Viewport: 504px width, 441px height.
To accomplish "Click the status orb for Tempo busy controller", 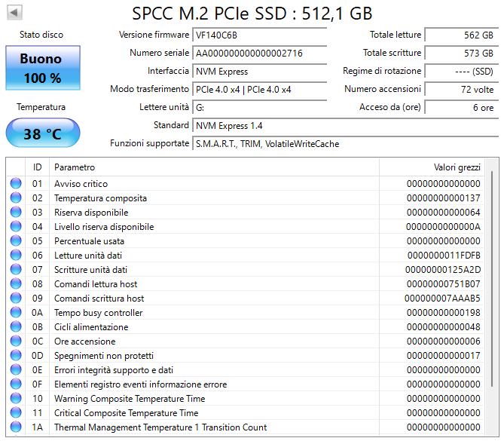I will pyautogui.click(x=16, y=313).
